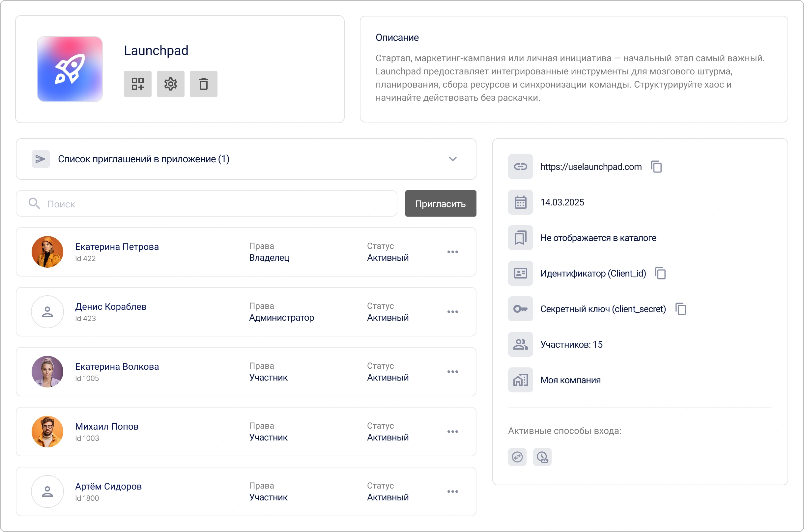Click the Launchpad rocket app logo
804x532 pixels.
coord(69,69)
